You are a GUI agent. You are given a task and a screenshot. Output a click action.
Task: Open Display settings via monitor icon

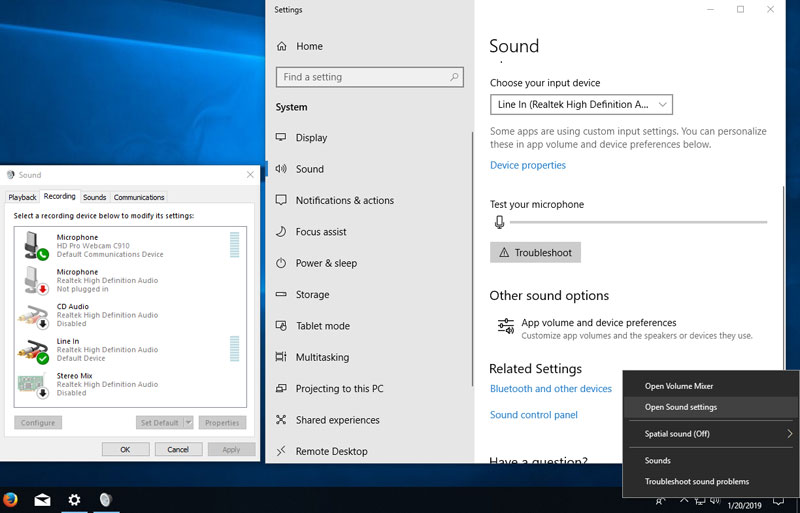(x=281, y=137)
